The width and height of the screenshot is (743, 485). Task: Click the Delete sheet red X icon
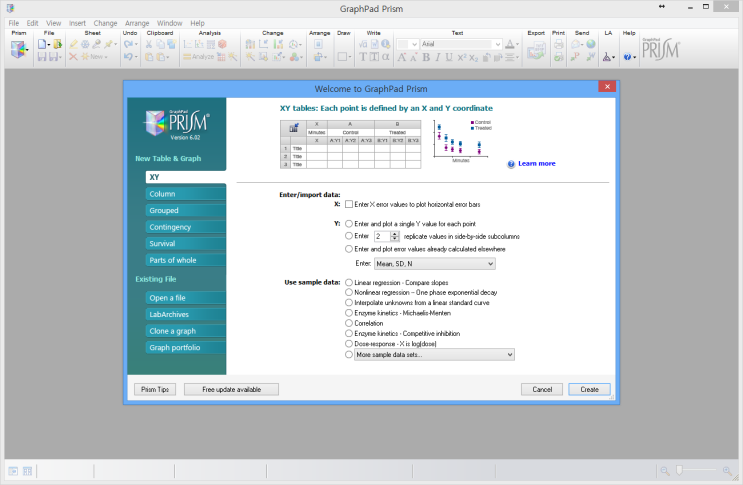73,57
